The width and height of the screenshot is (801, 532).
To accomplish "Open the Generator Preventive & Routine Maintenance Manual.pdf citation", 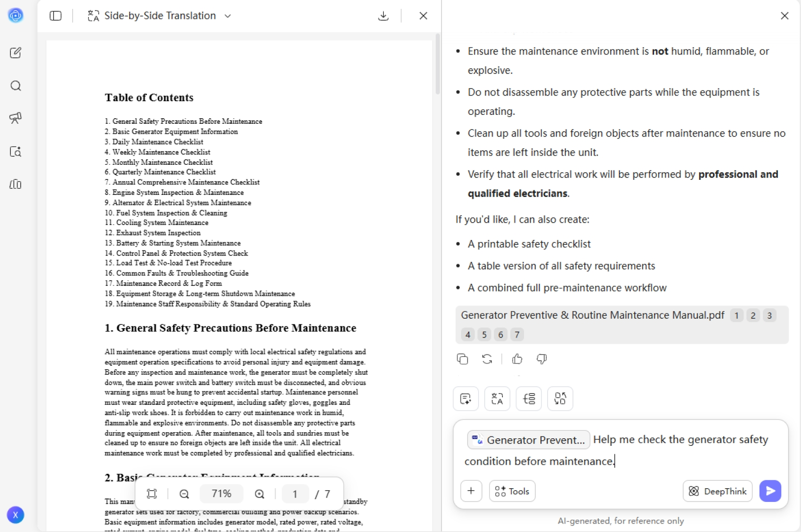I will pyautogui.click(x=592, y=315).
